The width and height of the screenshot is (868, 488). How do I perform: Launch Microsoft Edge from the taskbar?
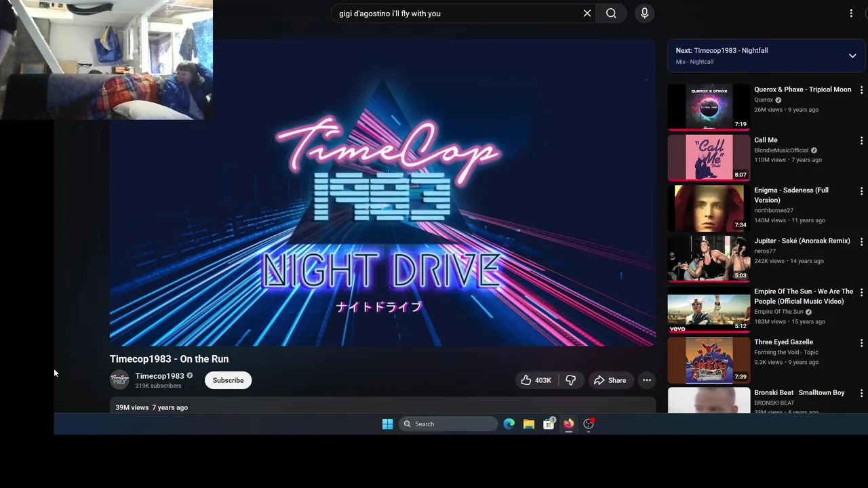click(x=509, y=424)
